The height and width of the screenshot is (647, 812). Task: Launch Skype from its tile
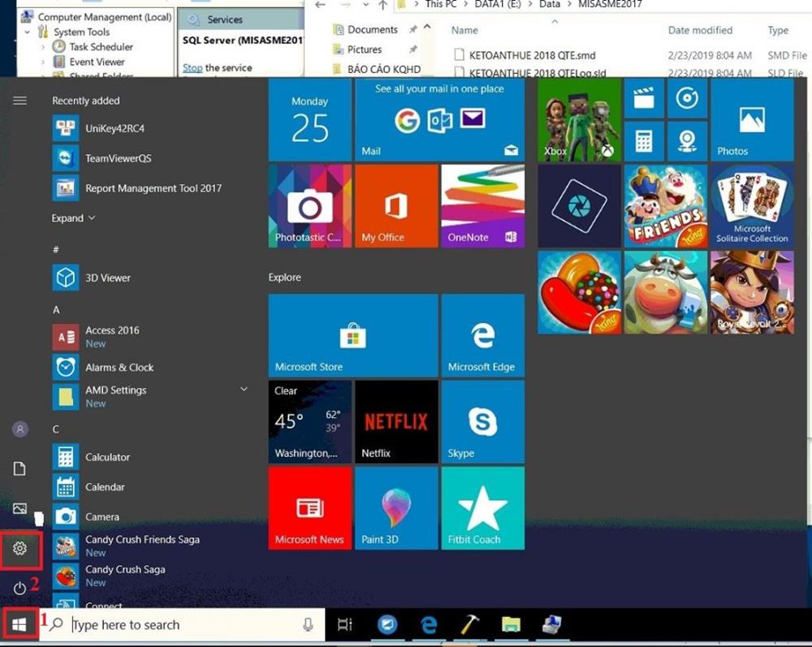pyautogui.click(x=482, y=422)
